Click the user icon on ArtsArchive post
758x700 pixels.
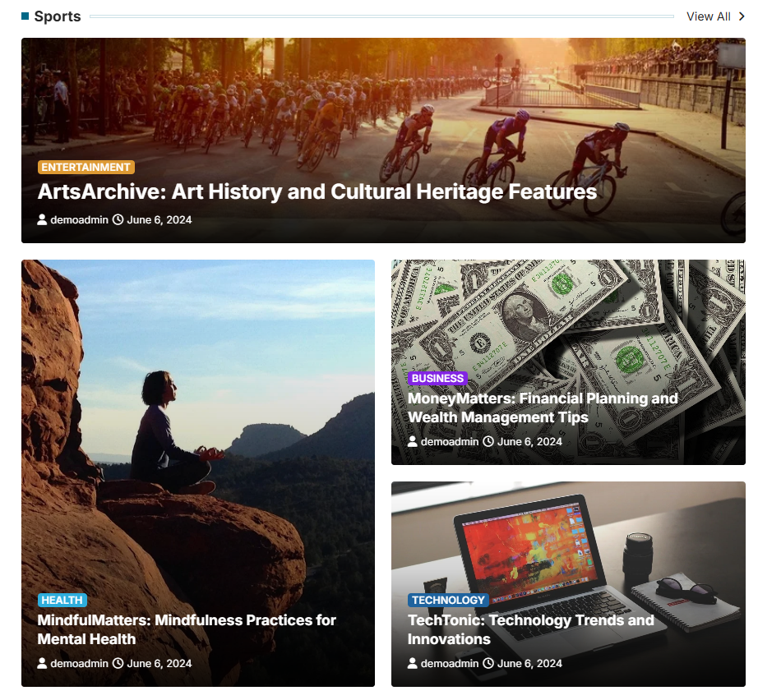click(42, 220)
